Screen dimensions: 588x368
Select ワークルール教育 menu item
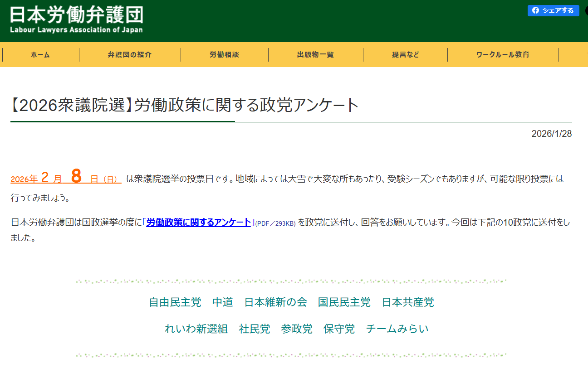click(503, 55)
